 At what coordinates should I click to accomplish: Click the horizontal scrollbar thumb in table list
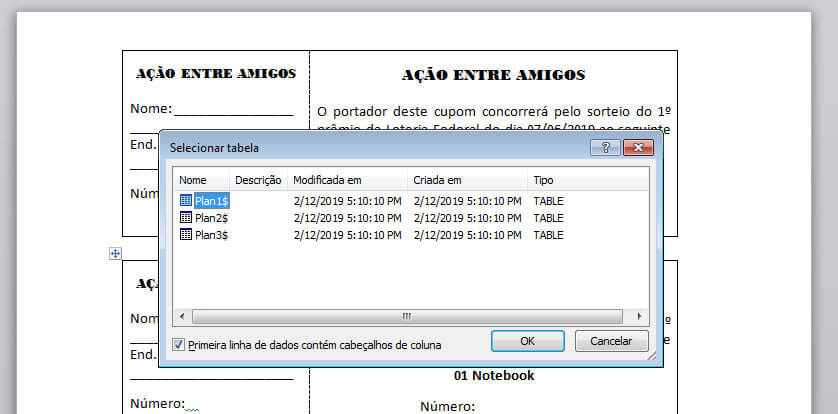tap(407, 316)
